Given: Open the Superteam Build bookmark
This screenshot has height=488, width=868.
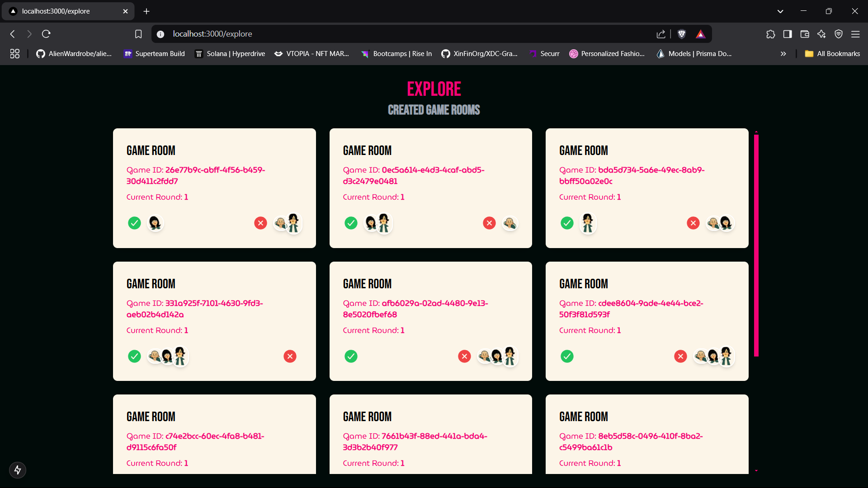Looking at the screenshot, I should [154, 54].
